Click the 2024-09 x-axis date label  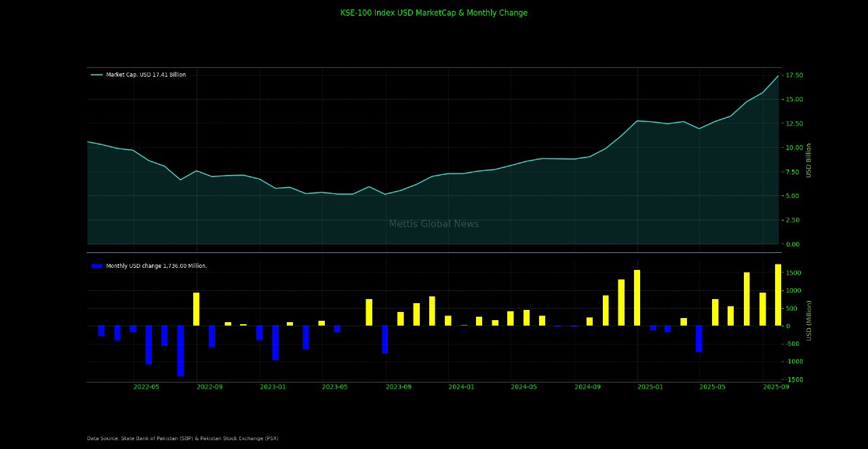[587, 387]
